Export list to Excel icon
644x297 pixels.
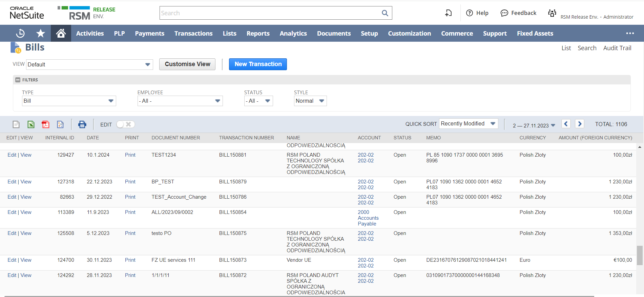click(31, 124)
